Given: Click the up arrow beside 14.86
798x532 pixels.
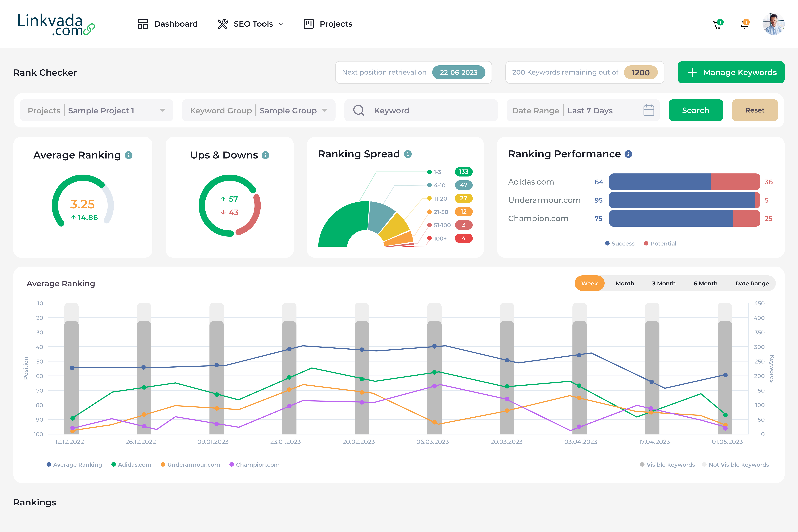Looking at the screenshot, I should (73, 218).
